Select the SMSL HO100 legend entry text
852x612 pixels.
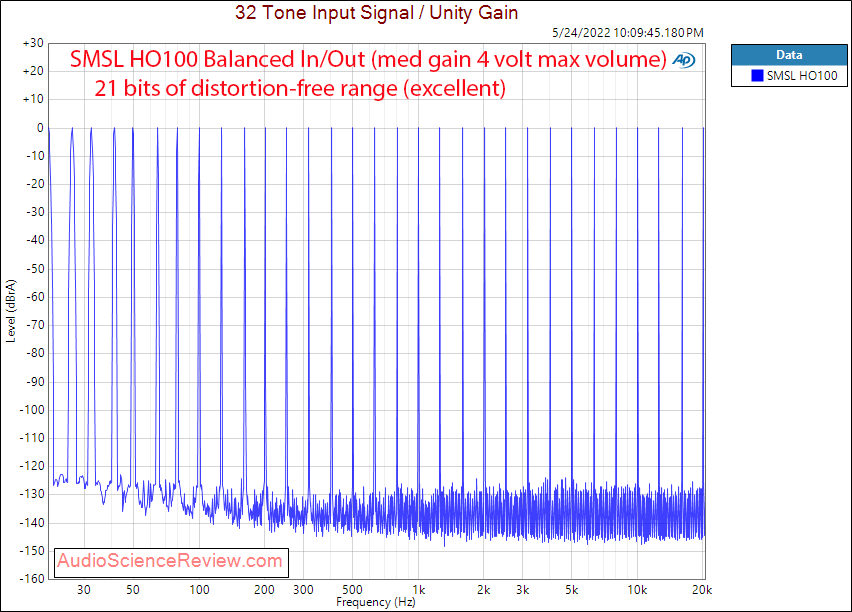(x=802, y=76)
